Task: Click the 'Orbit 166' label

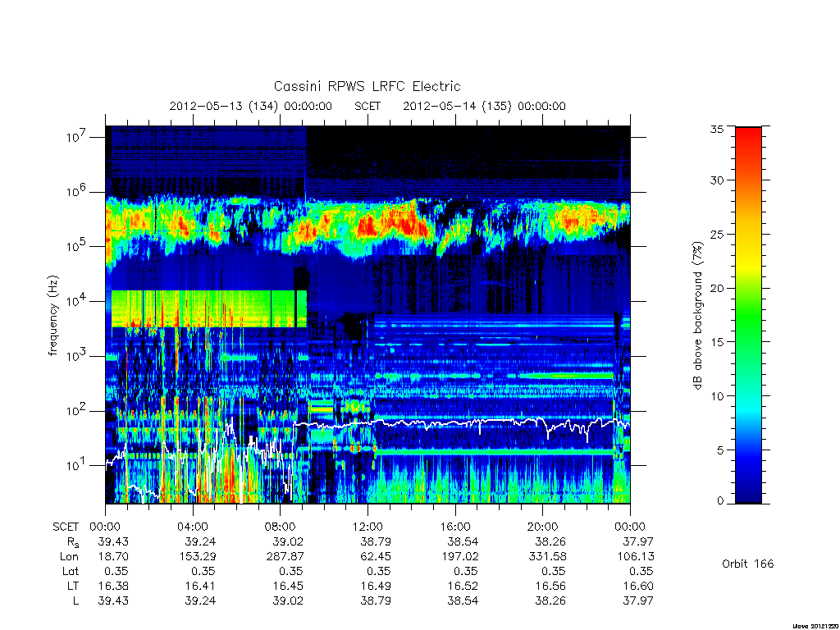Action: point(747,564)
